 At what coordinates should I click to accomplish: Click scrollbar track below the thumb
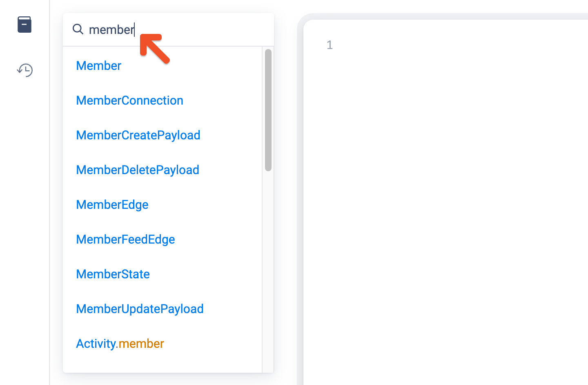tap(268, 266)
